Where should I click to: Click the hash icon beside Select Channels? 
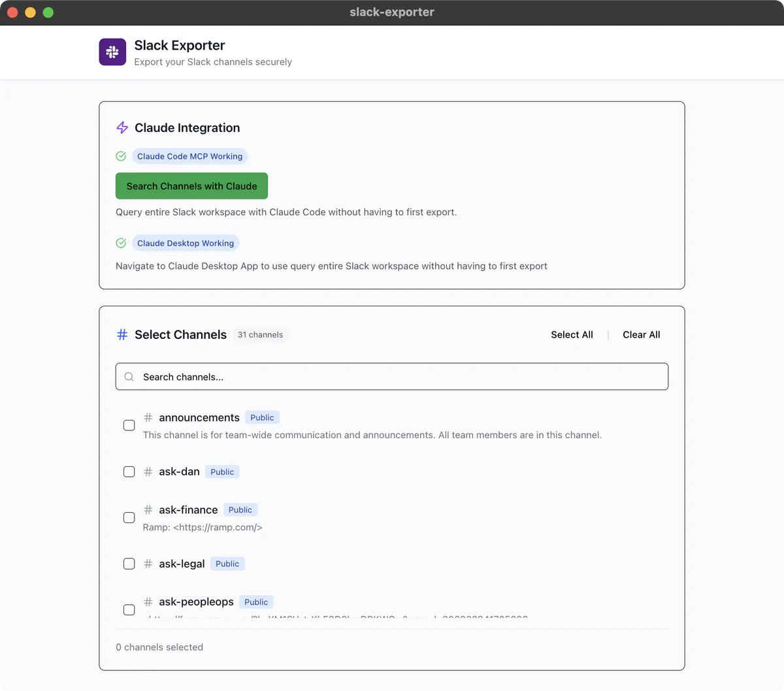pyautogui.click(x=122, y=334)
